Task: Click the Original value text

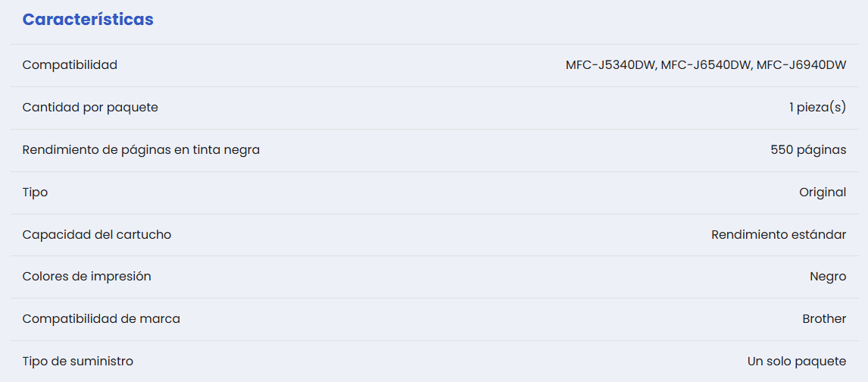Action: (x=823, y=193)
